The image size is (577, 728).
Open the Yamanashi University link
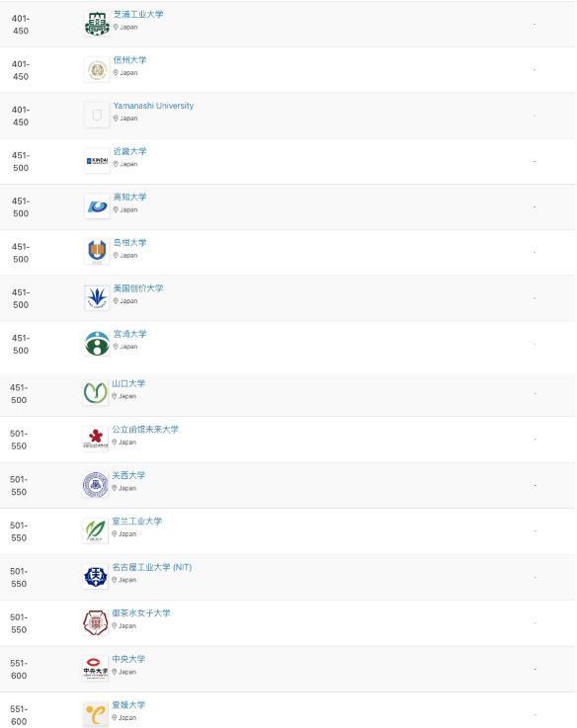coord(153,106)
